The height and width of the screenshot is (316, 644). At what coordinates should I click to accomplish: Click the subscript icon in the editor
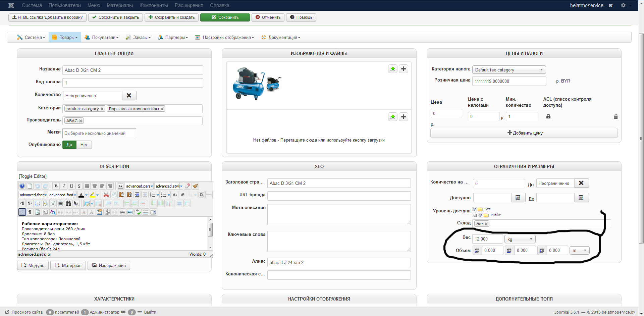[x=175, y=195]
